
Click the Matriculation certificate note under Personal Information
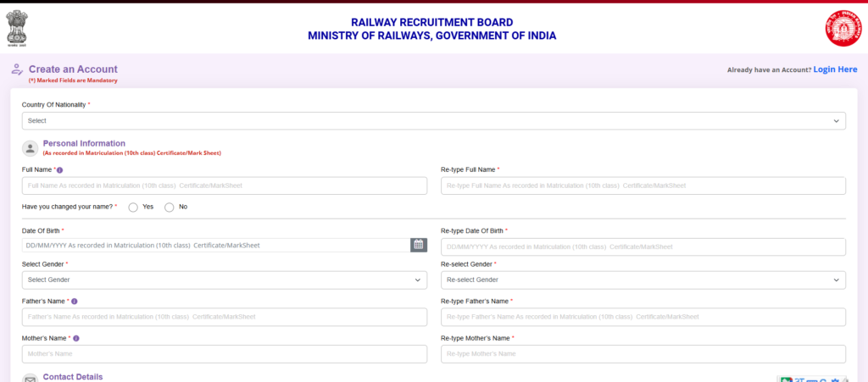(131, 153)
